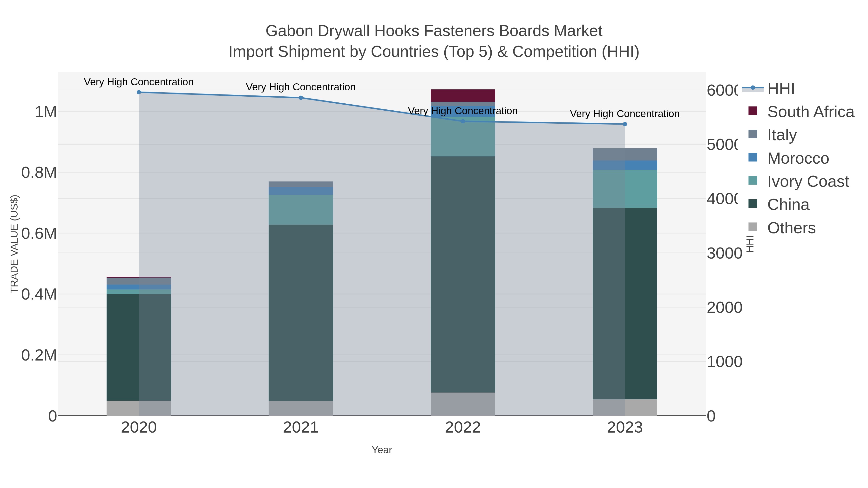Click the Others segment of the 2023 bar
The width and height of the screenshot is (868, 488).
tap(625, 408)
